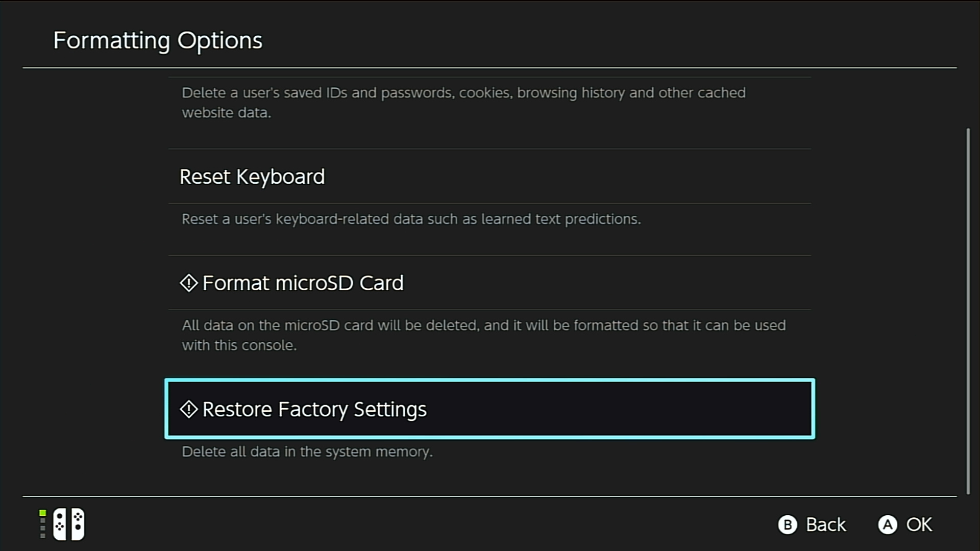
Task: Click the microSD data deletion description text
Action: 483,335
